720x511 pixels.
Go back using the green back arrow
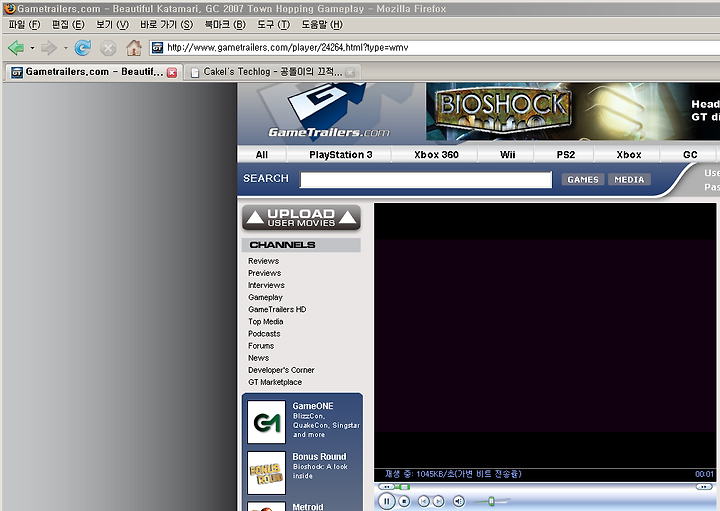[x=16, y=47]
